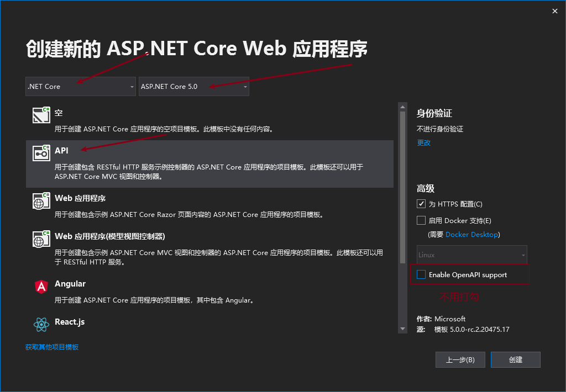
Task: Enable Docker 支持 checkbox
Action: click(421, 220)
